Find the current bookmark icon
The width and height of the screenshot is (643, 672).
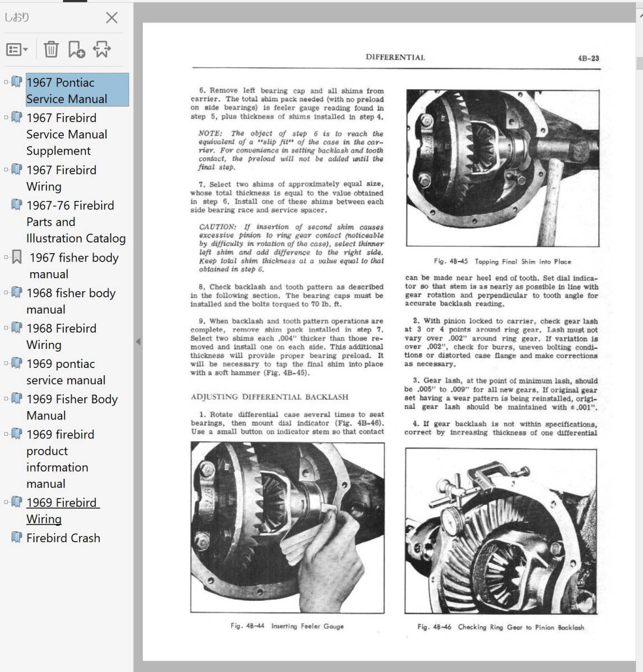[101, 49]
